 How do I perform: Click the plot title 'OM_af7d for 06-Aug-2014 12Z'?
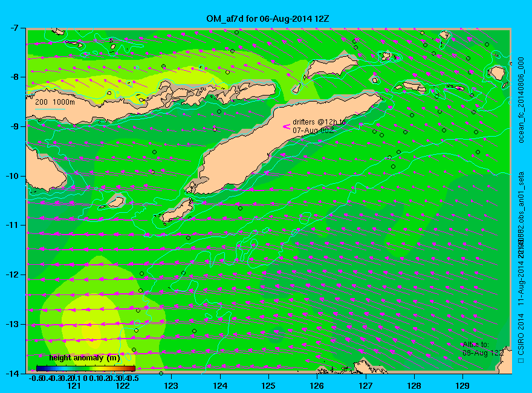click(268, 18)
